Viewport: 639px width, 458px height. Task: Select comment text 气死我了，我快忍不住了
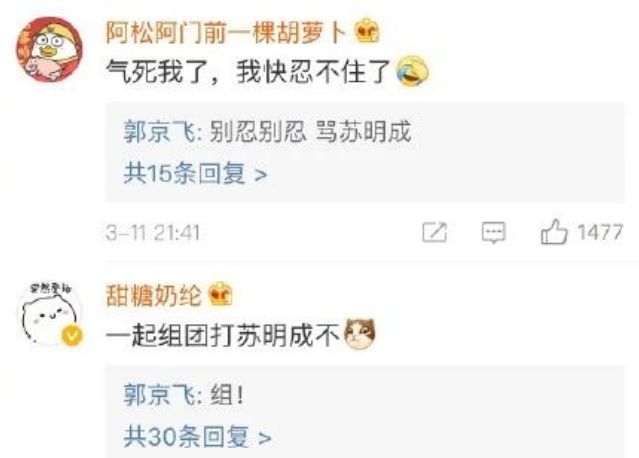click(x=249, y=72)
